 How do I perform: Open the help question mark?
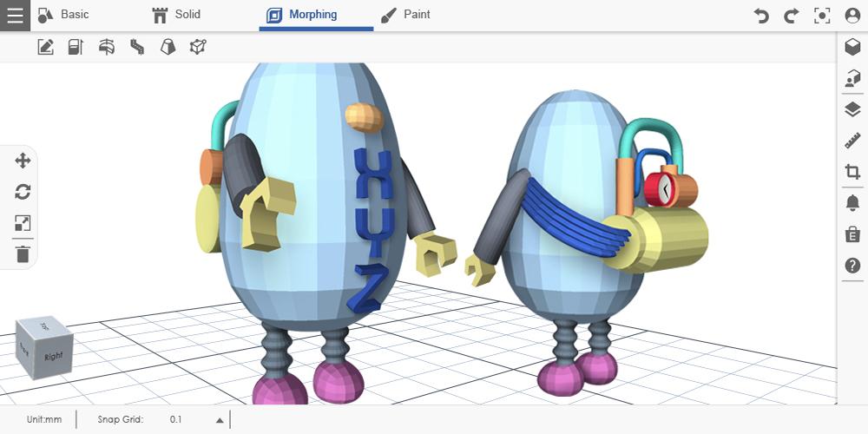click(x=852, y=266)
